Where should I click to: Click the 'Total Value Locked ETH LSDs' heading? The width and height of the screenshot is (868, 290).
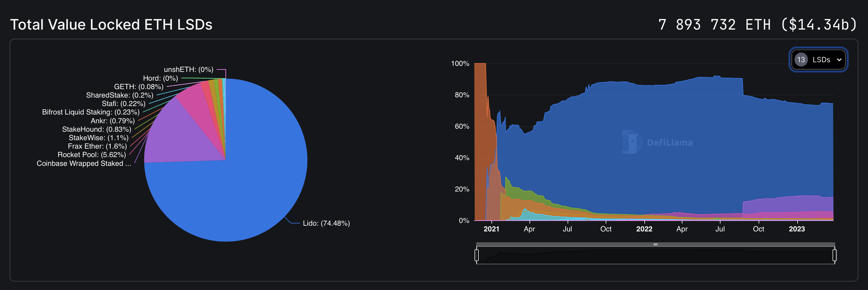click(x=111, y=24)
